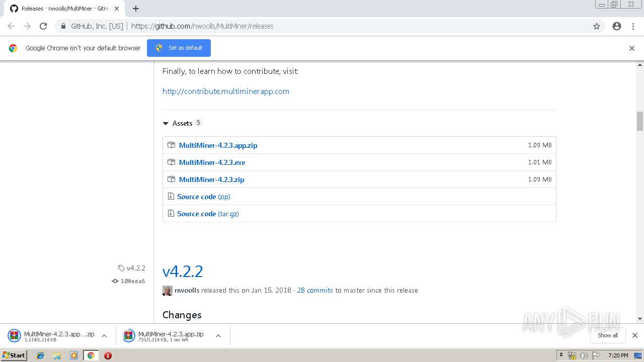Open the Windows Start menu

(x=14, y=355)
